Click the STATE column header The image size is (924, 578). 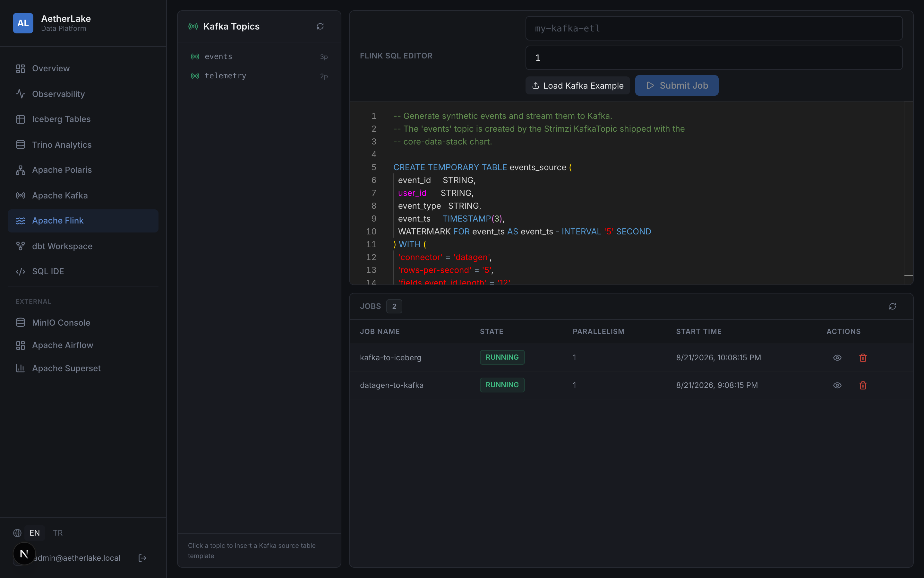pos(492,331)
